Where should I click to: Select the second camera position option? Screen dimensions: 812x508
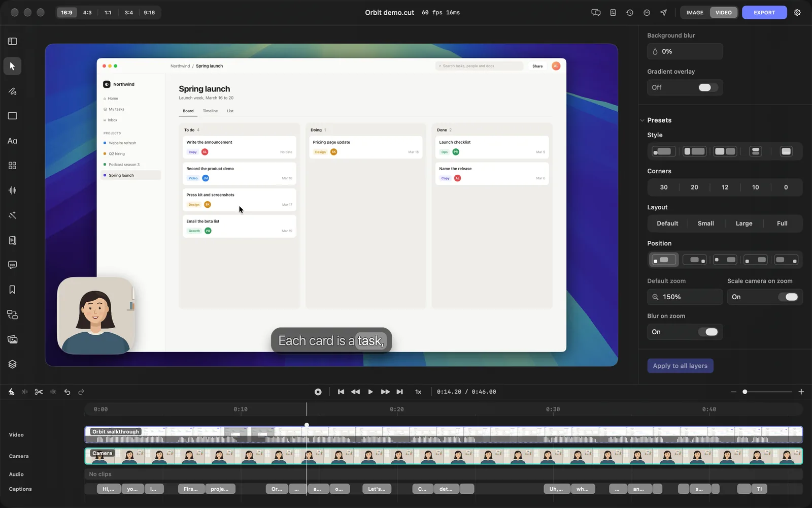click(x=694, y=260)
